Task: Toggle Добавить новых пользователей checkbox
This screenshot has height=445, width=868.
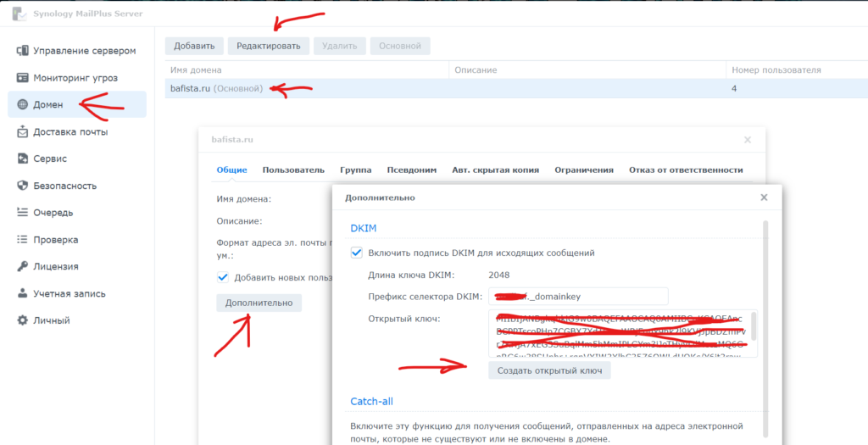Action: click(x=223, y=277)
